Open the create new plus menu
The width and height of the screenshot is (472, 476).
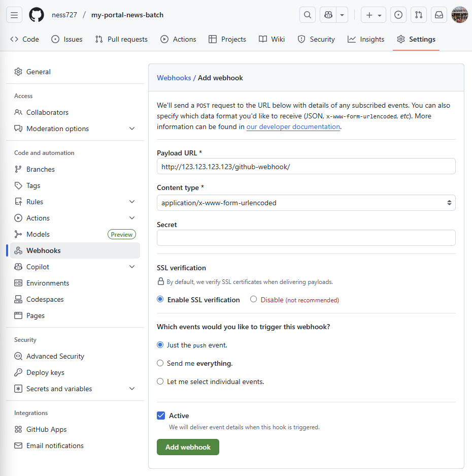click(374, 15)
